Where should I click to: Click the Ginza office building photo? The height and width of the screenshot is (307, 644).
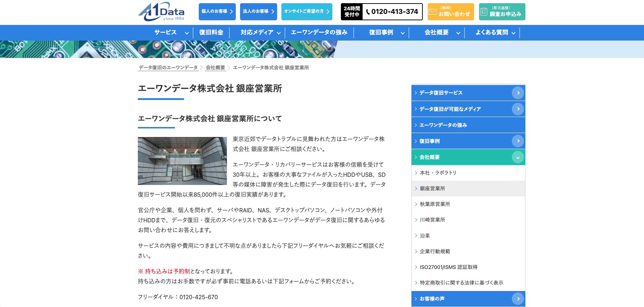(182, 161)
